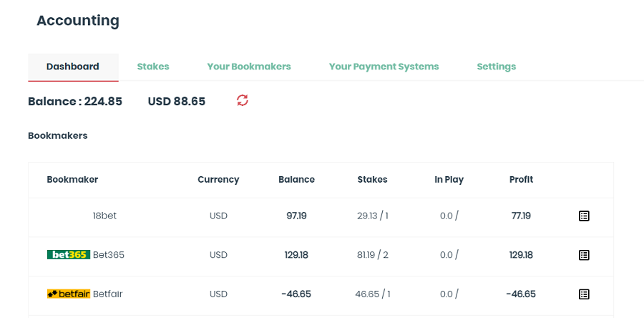Open details list icon for 18bet

tap(584, 216)
